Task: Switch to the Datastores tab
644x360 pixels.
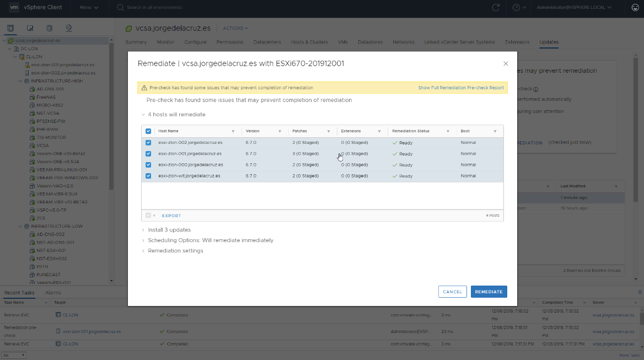Action: tap(370, 42)
